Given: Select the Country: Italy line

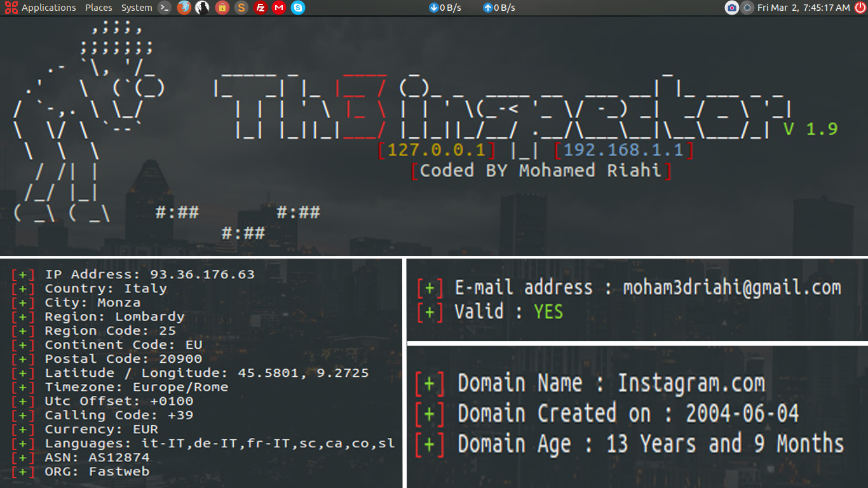Looking at the screenshot, I should (89, 288).
